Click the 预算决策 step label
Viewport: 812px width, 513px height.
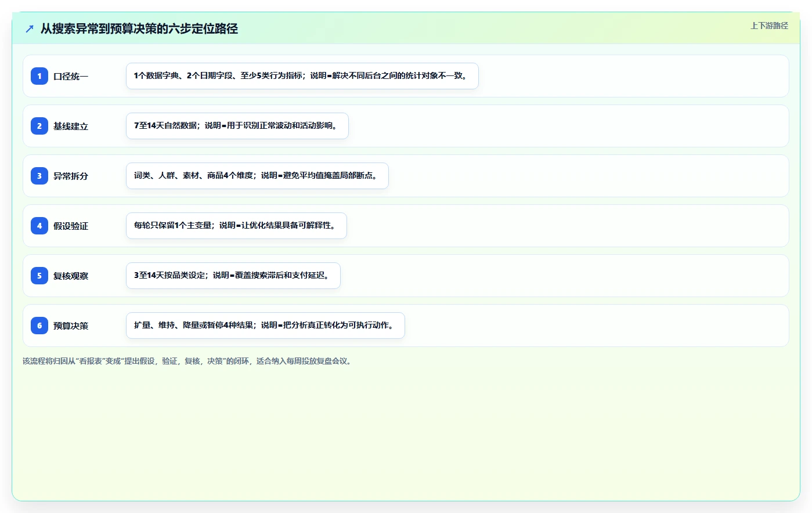[71, 326]
